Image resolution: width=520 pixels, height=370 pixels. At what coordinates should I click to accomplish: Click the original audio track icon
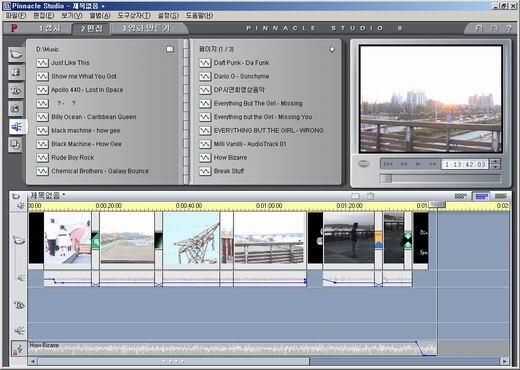tap(20, 278)
